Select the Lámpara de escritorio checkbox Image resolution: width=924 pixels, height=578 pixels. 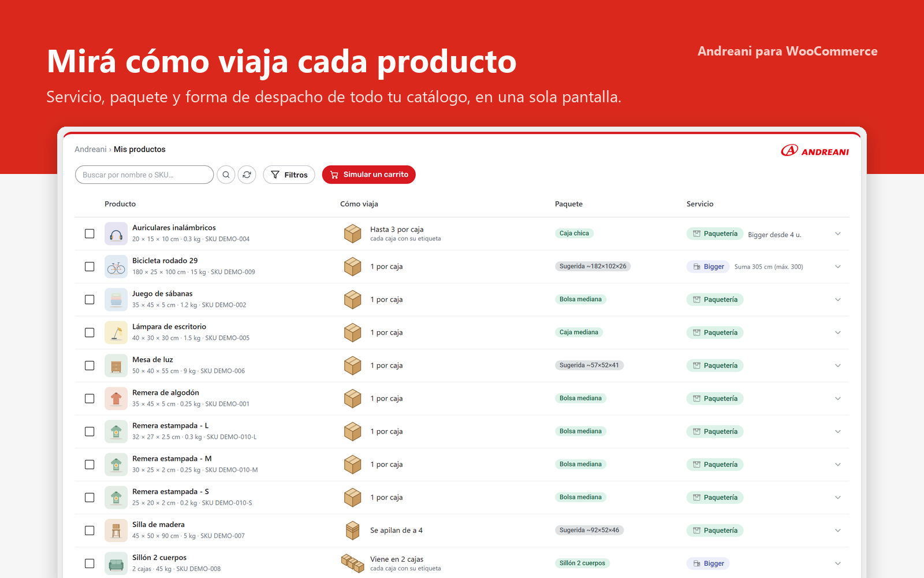tap(90, 332)
